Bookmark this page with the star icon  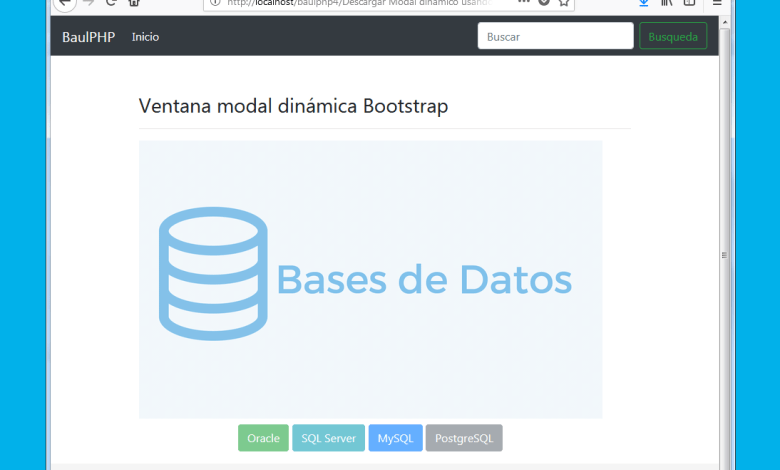point(564,2)
